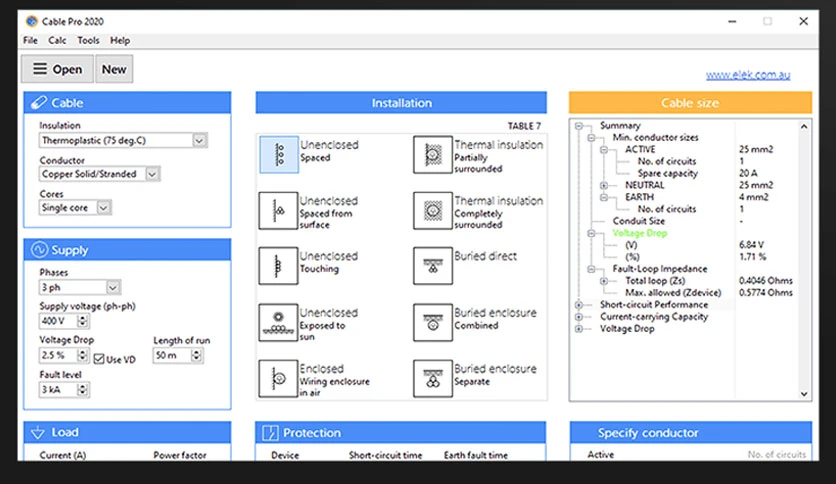Select Thermal insulation Partially surrounded icon
Image resolution: width=836 pixels, height=484 pixels.
coord(433,155)
